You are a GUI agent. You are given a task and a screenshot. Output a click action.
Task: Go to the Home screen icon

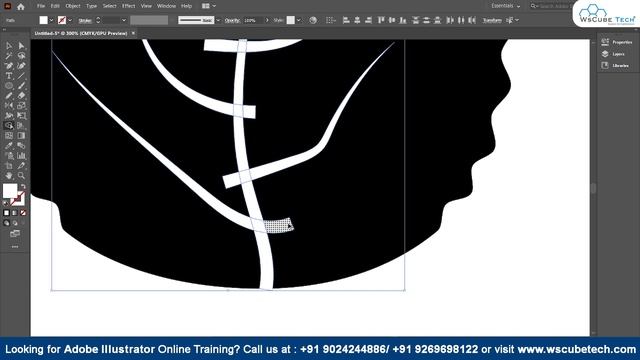pos(20,7)
